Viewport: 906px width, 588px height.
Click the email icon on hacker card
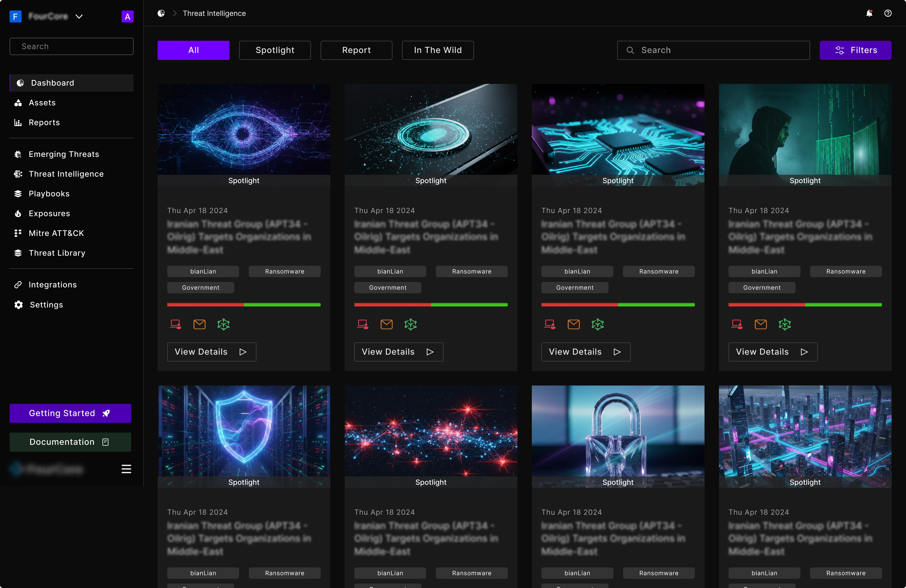pyautogui.click(x=761, y=324)
